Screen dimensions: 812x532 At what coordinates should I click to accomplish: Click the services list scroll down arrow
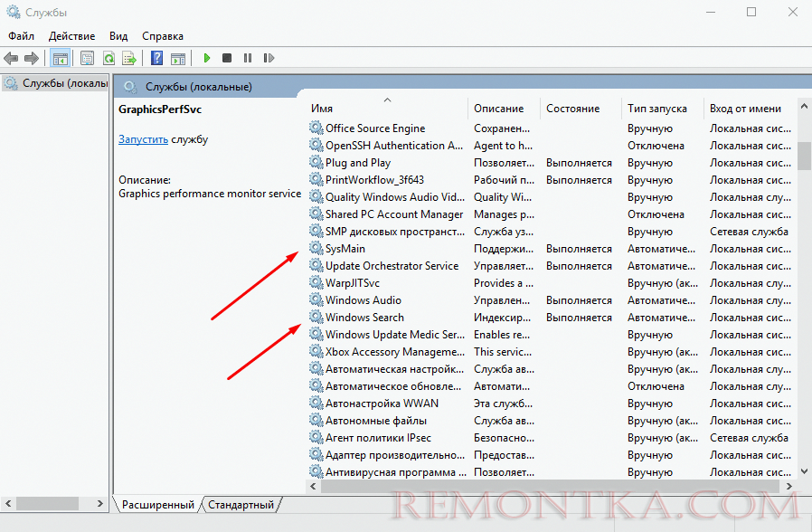[x=804, y=470]
